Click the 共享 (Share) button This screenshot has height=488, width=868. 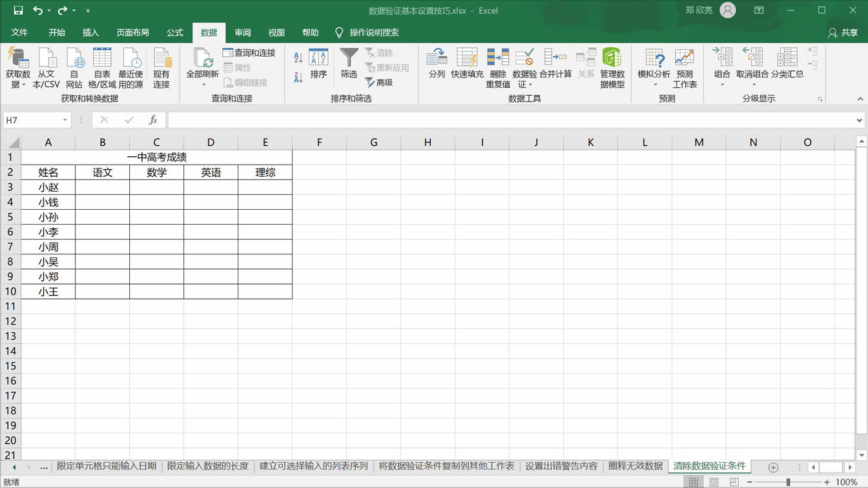pyautogui.click(x=843, y=32)
